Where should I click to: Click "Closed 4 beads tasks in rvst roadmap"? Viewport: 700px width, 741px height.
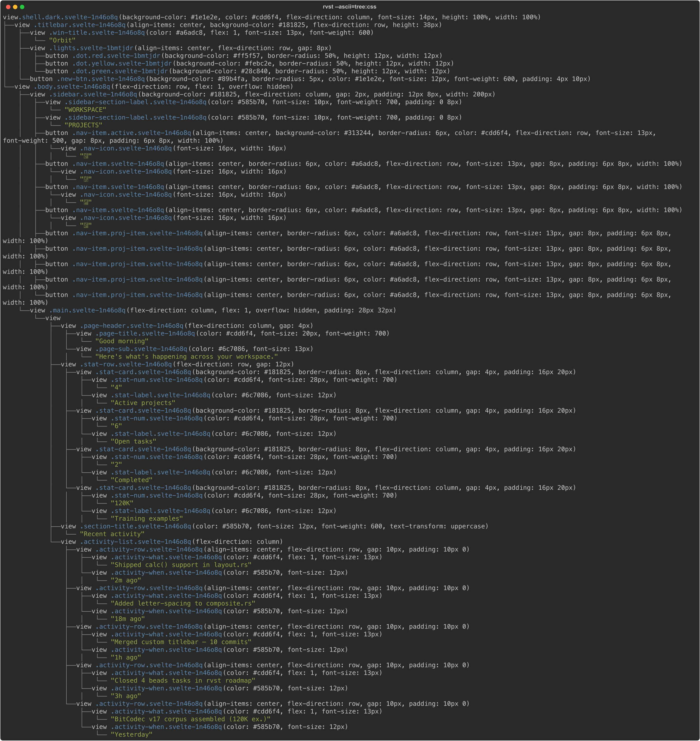click(x=183, y=681)
